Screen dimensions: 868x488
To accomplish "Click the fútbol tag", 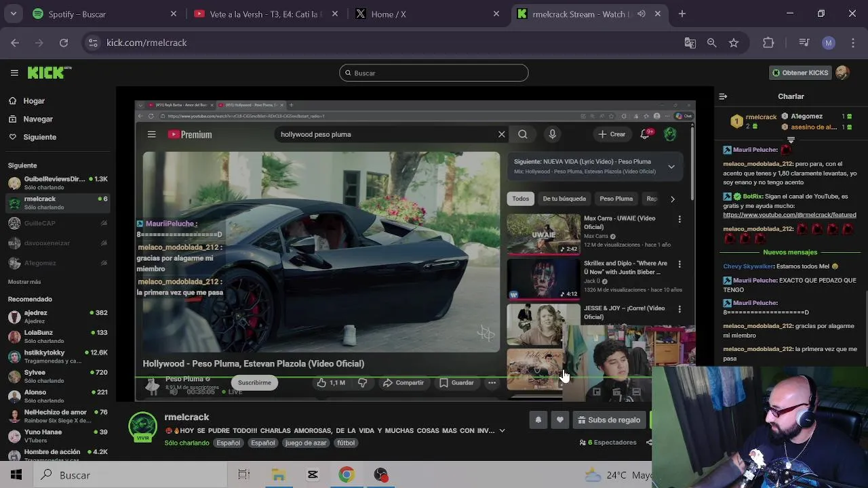I will [346, 443].
